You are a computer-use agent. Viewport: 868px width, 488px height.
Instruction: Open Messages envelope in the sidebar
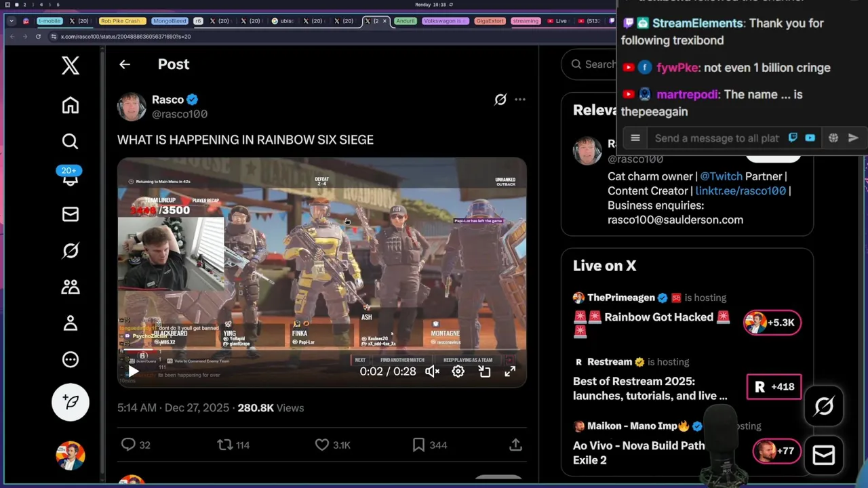pyautogui.click(x=70, y=214)
